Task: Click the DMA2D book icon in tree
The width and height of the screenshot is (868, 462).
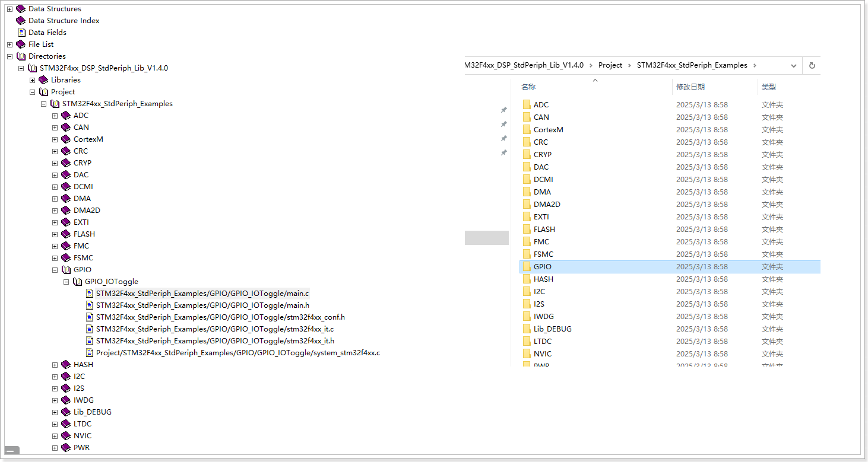Action: coord(66,211)
